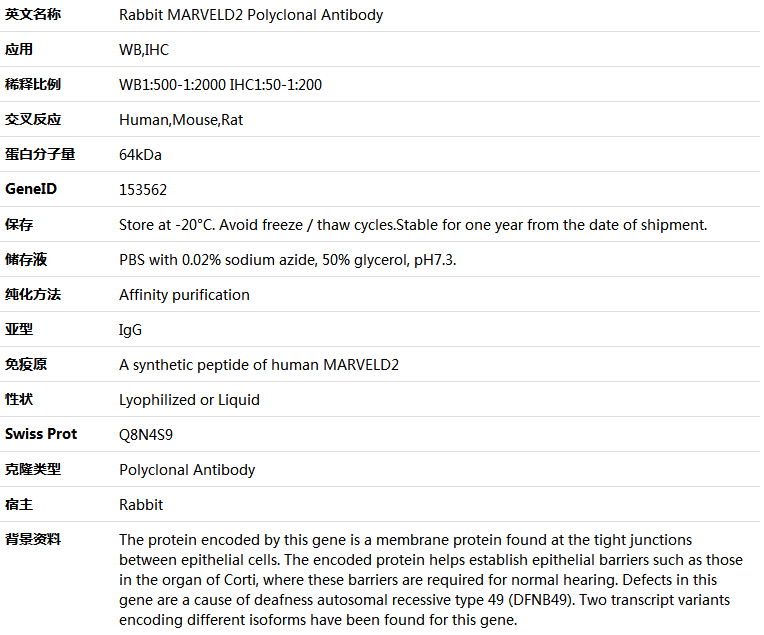The width and height of the screenshot is (764, 635).
Task: Click the 背景资料 row label
Action: tap(33, 539)
